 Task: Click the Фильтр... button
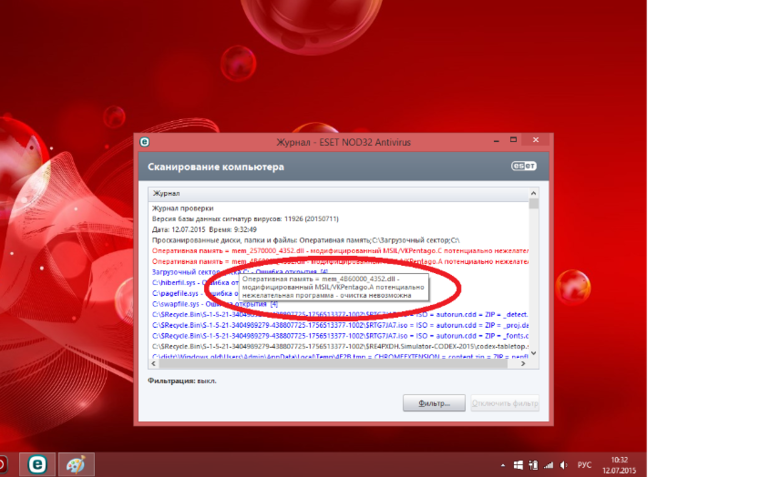coord(433,403)
